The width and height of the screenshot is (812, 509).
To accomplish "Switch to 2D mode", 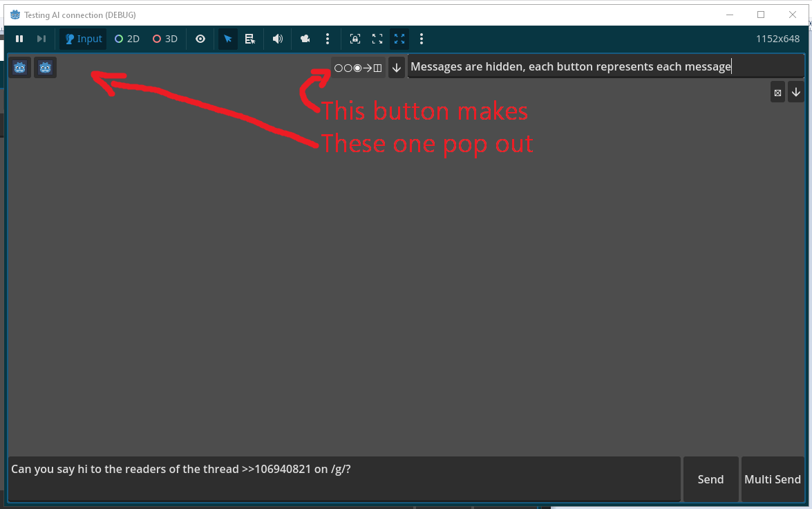I will [x=127, y=39].
